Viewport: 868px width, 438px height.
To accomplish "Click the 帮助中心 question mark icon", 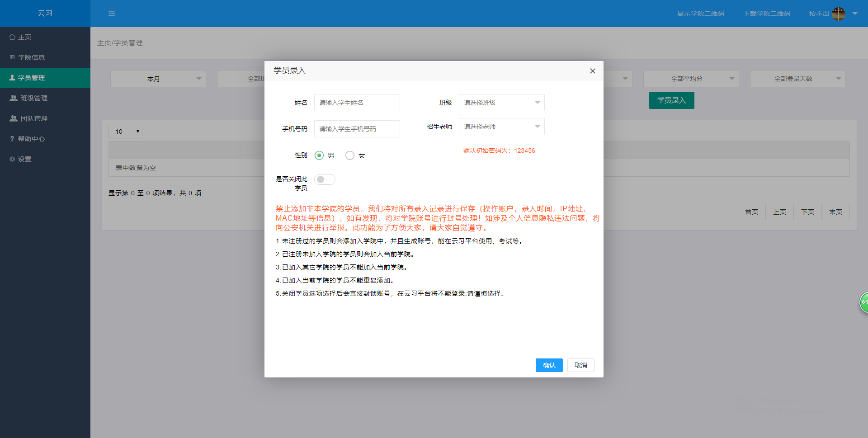I will 12,138.
